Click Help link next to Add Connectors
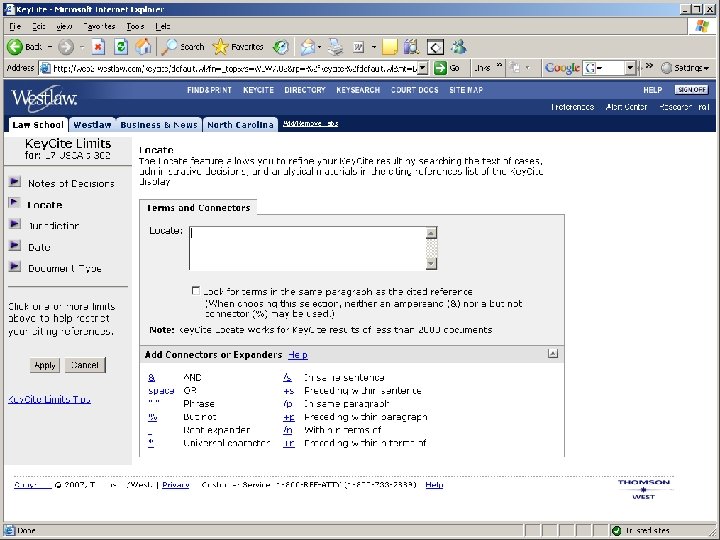 298,355
